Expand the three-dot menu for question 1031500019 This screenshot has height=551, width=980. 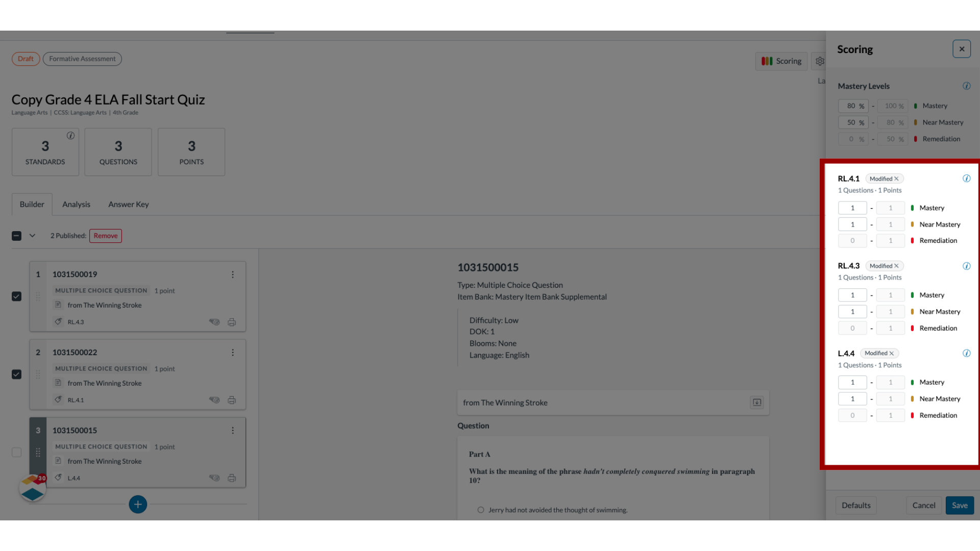tap(232, 274)
